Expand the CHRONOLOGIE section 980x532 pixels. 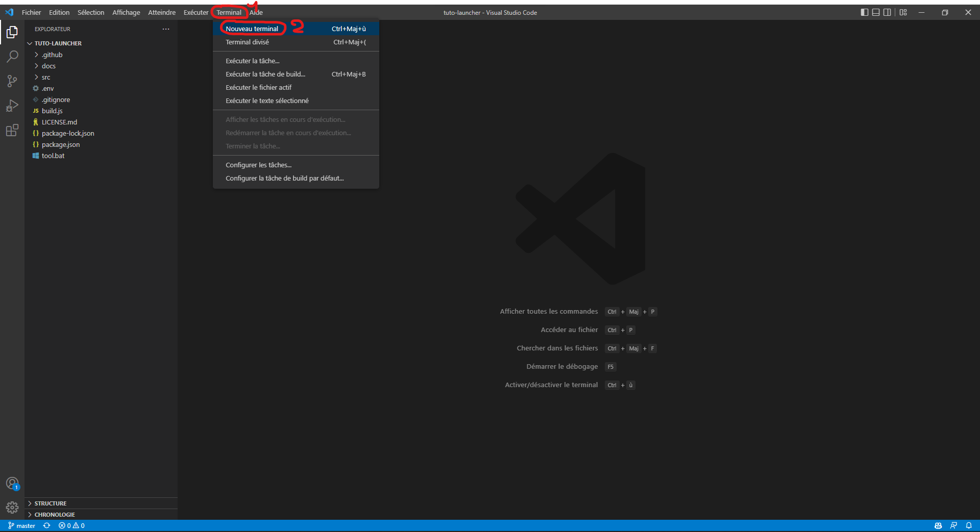pyautogui.click(x=101, y=515)
